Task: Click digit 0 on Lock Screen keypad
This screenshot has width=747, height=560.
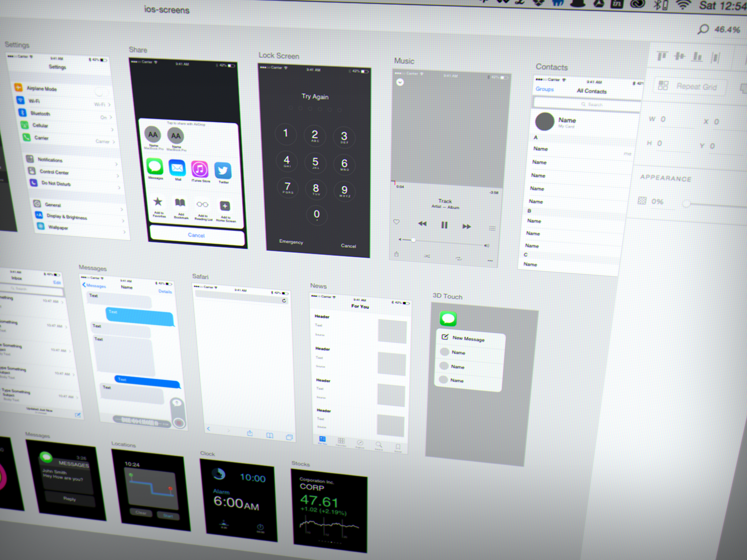Action: (x=317, y=215)
